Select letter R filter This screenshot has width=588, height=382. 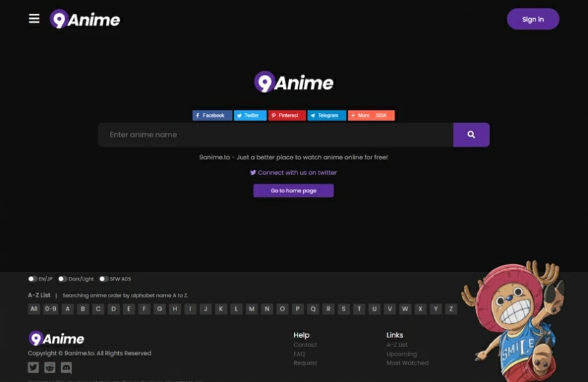(328, 309)
